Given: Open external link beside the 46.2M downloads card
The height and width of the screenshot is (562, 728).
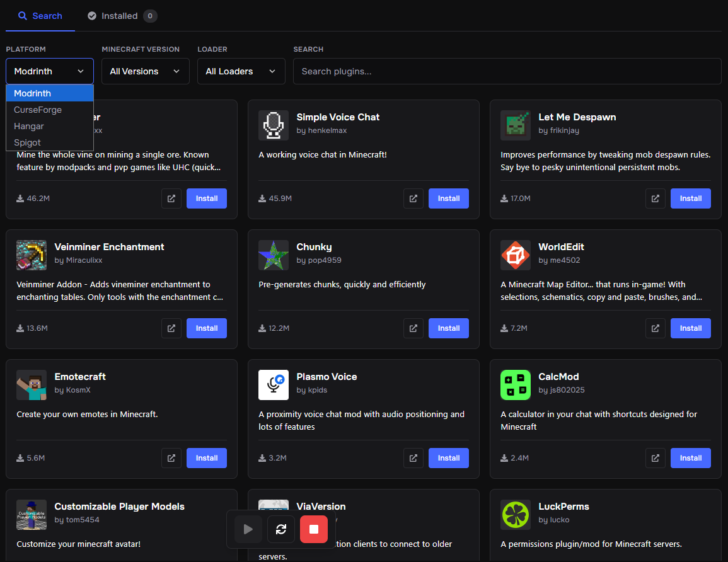Looking at the screenshot, I should coord(171,198).
